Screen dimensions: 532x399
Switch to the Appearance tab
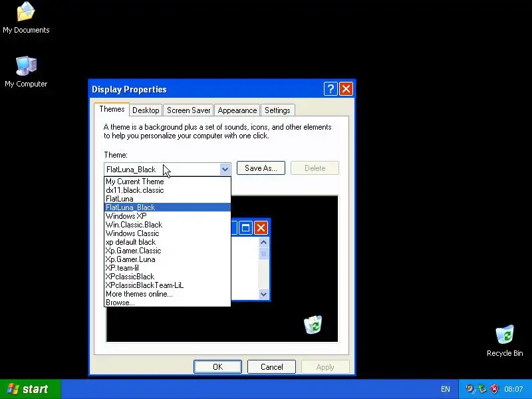pyautogui.click(x=237, y=110)
